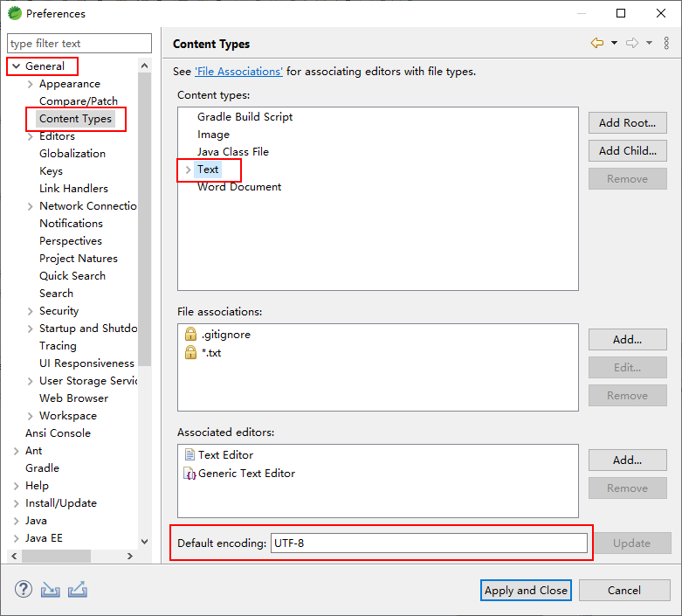Click the Apply and Close button
The width and height of the screenshot is (682, 616).
[x=526, y=591]
